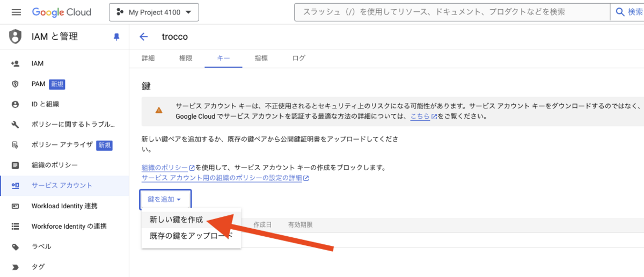Click the PAM shield icon
The image size is (644, 277).
(15, 84)
